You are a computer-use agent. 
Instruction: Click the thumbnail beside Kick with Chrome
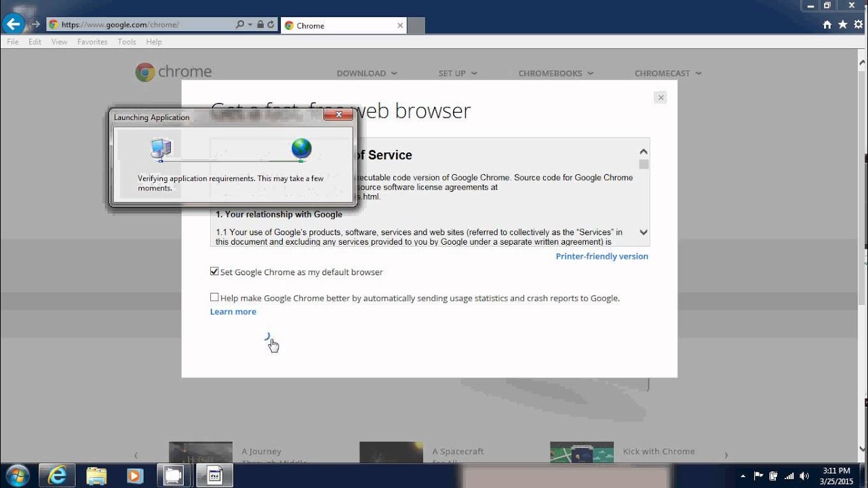pos(582,453)
